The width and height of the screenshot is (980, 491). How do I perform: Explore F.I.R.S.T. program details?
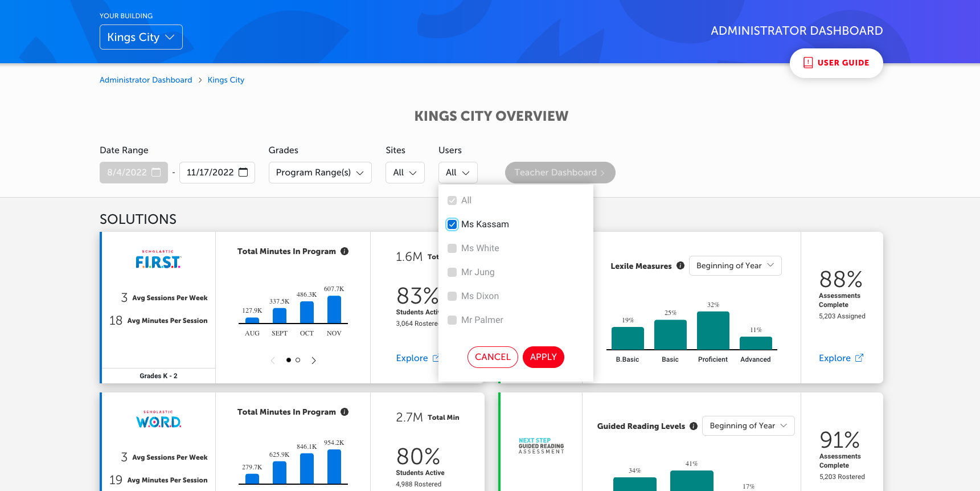(417, 358)
